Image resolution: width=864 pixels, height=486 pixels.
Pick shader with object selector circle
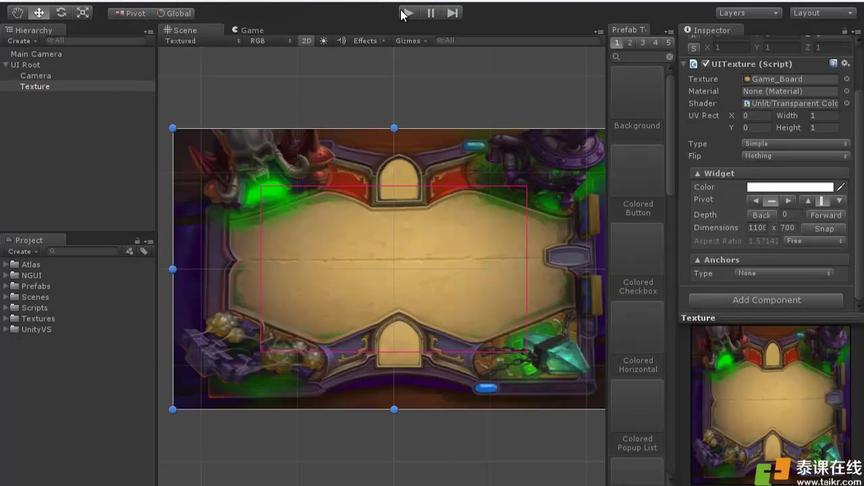tap(846, 103)
